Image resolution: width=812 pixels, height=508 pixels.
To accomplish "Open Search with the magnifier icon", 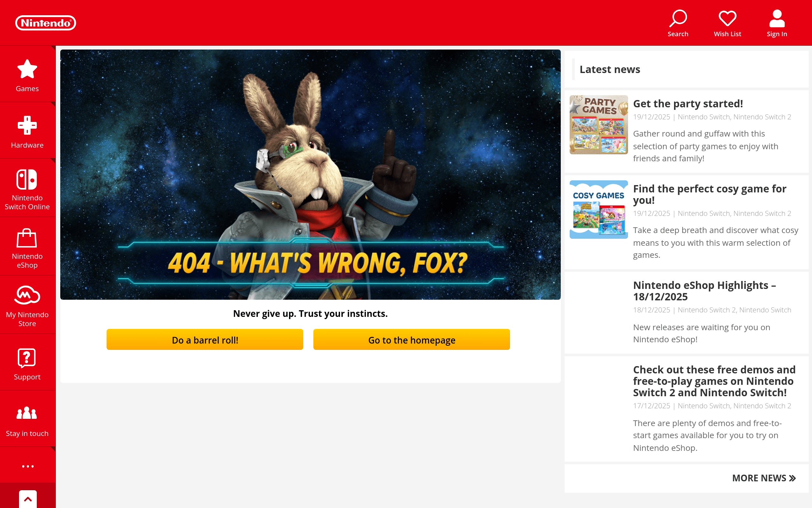I will pos(678,18).
